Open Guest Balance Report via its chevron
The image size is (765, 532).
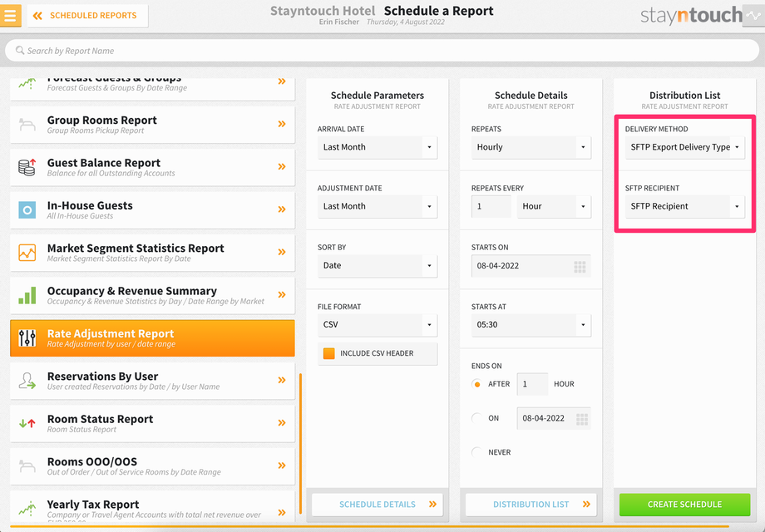(x=282, y=166)
